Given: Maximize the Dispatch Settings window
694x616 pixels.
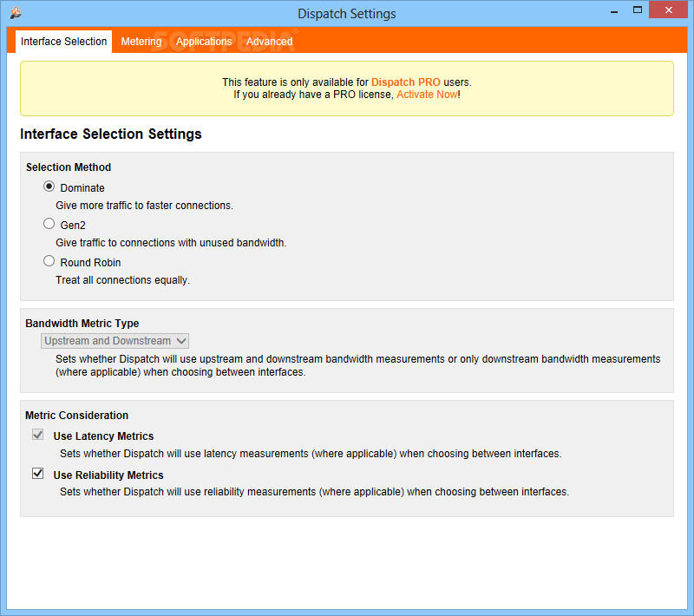Looking at the screenshot, I should (x=638, y=10).
